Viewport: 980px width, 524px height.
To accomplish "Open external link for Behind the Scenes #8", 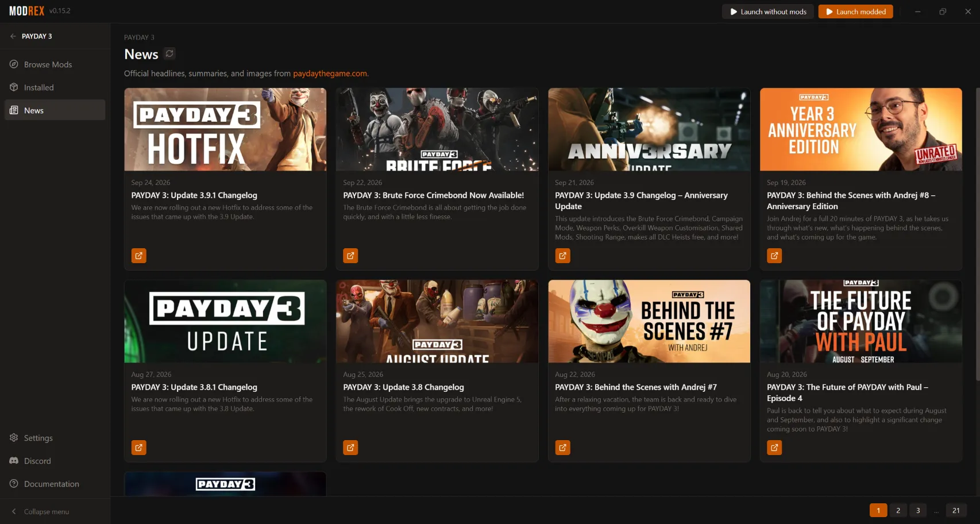I will (774, 256).
